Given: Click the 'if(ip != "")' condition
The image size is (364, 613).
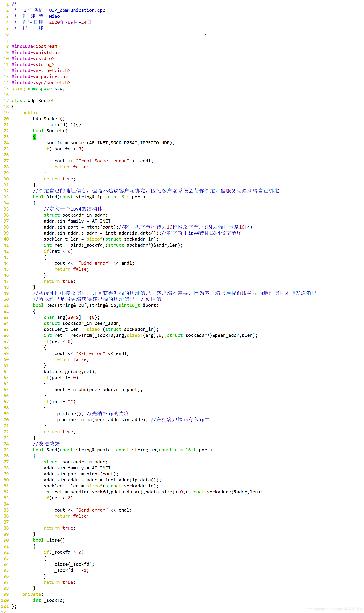Looking at the screenshot, I should pos(60,402).
